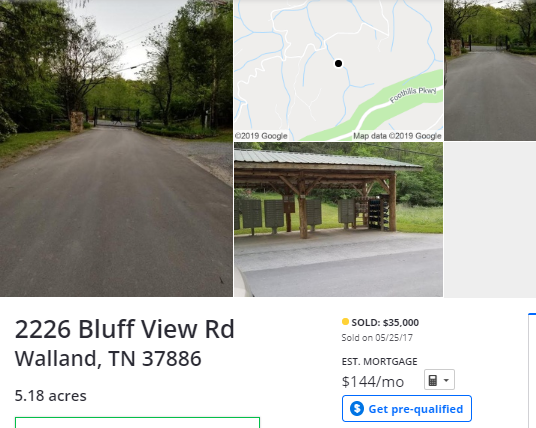Click the empty gray photo placeholder tile
536x428 pixels.
[490, 220]
